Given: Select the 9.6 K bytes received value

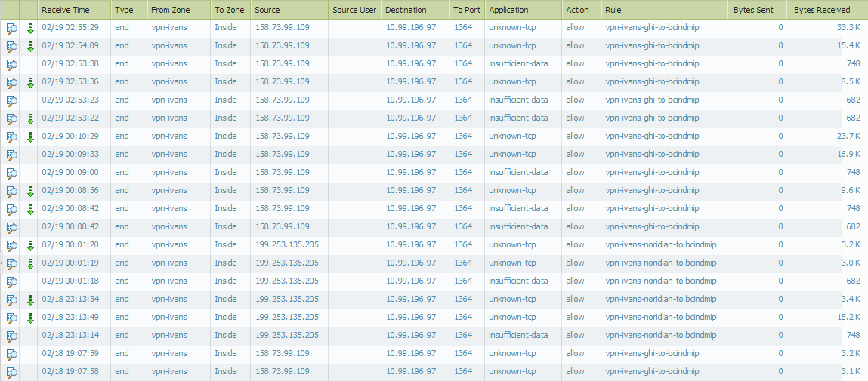Looking at the screenshot, I should pyautogui.click(x=851, y=190).
